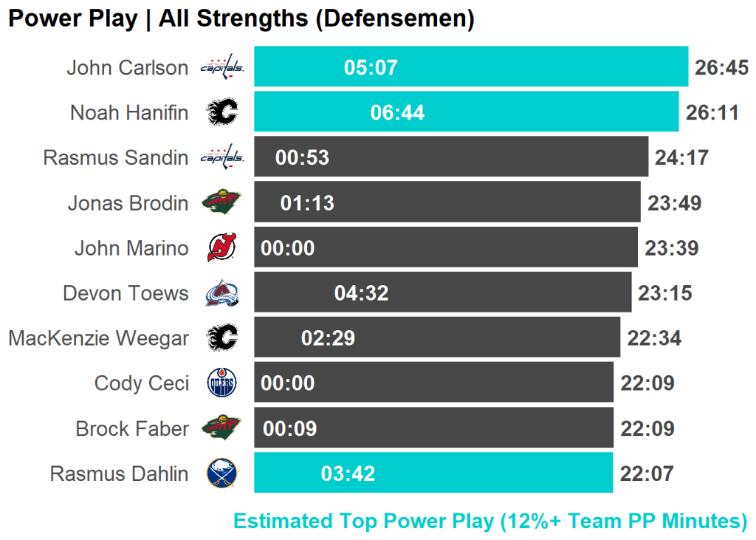Click the MacKenzie Weegar player name
This screenshot has width=756, height=540.
point(98,338)
